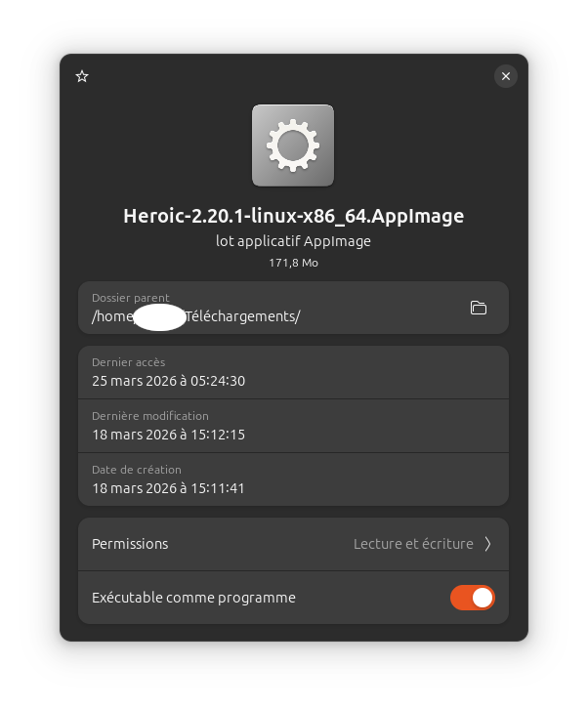Select the 'Dernière modification' row

coord(294,426)
